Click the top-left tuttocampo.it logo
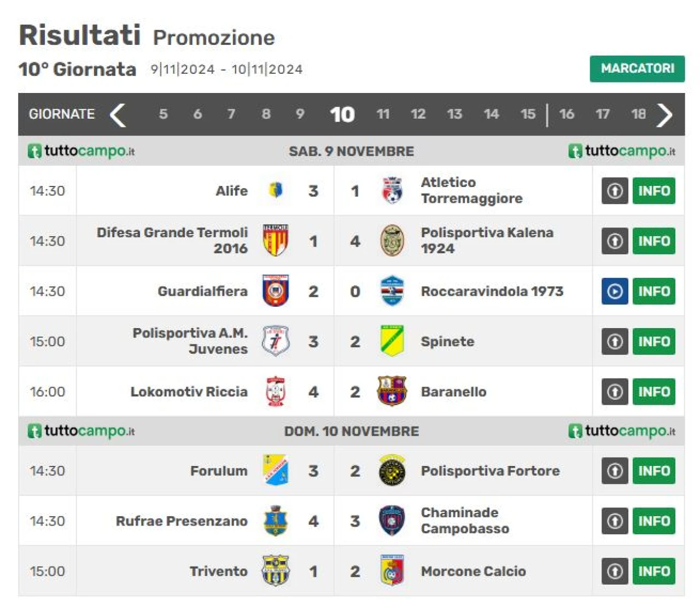 pyautogui.click(x=81, y=151)
